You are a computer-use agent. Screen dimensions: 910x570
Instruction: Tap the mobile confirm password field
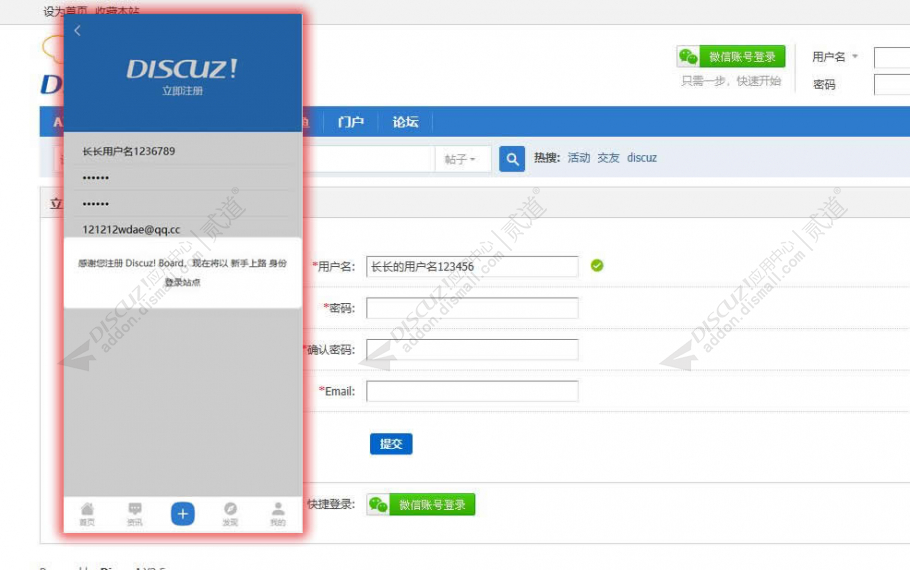[181, 204]
